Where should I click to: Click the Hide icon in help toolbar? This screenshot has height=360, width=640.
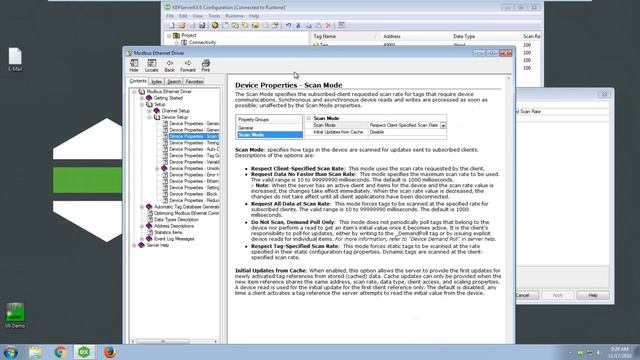pyautogui.click(x=134, y=65)
